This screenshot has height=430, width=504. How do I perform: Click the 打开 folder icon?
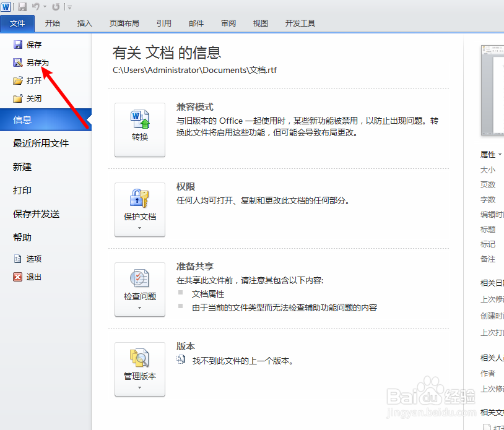(x=18, y=80)
